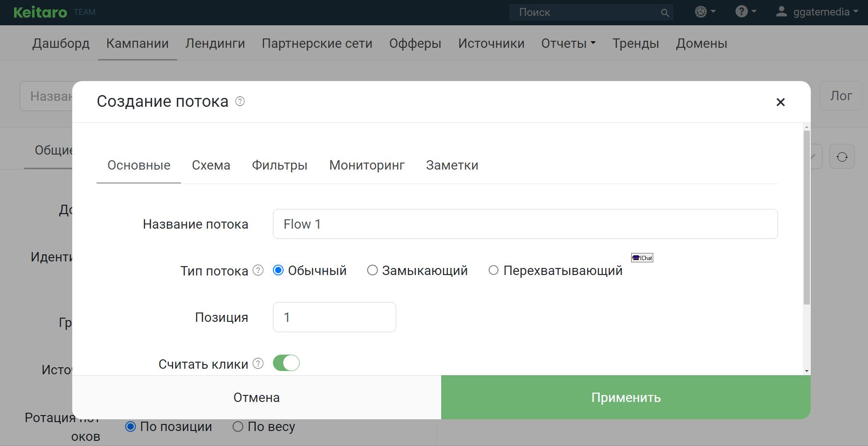Click the help icon beside Создание потока title
This screenshot has width=868, height=446.
(x=240, y=101)
